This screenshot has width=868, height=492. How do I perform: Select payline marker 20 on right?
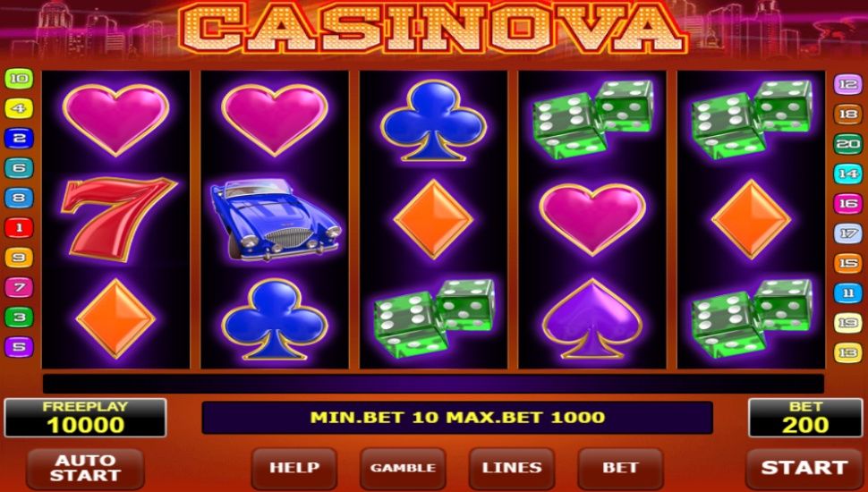click(x=848, y=144)
